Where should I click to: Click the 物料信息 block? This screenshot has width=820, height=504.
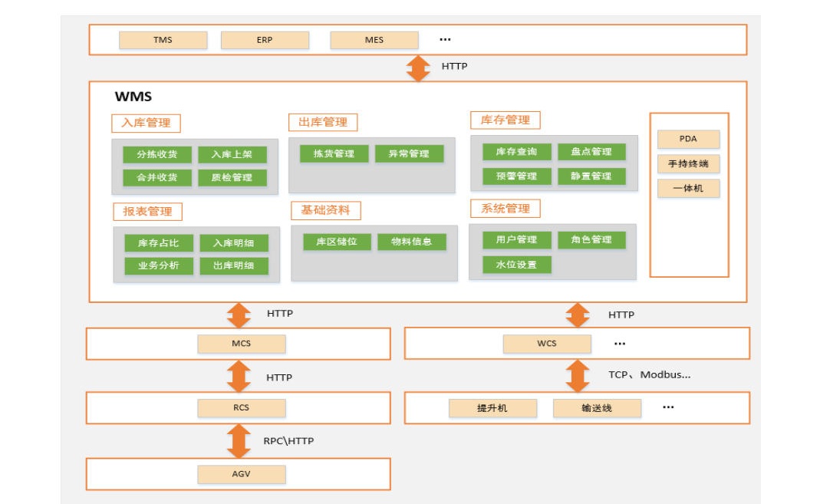tap(411, 242)
